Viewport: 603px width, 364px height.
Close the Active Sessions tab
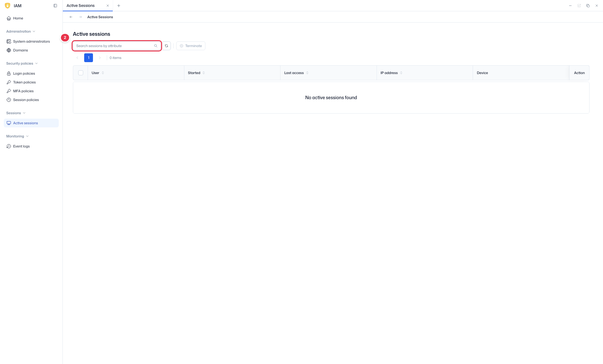point(108,6)
